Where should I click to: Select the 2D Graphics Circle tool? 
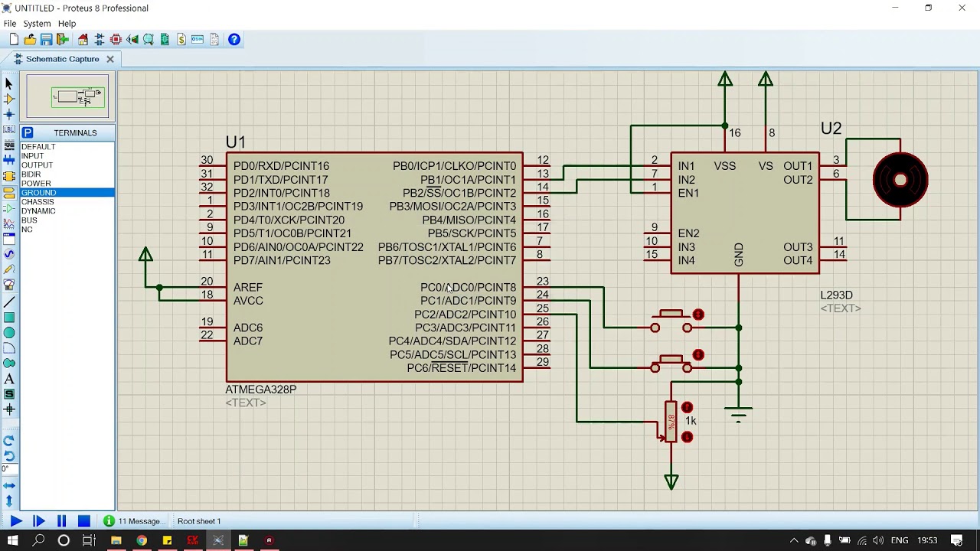click(x=9, y=332)
